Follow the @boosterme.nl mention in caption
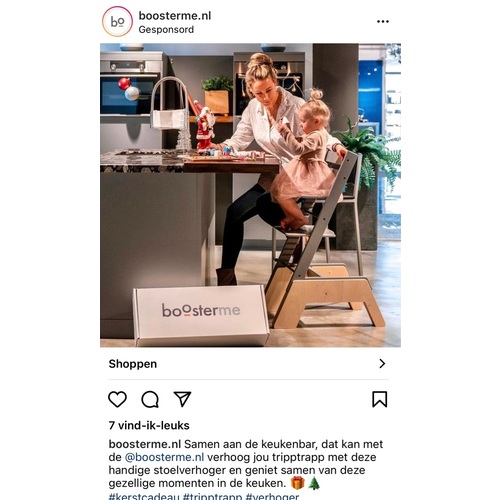The image size is (500, 500). click(x=164, y=457)
